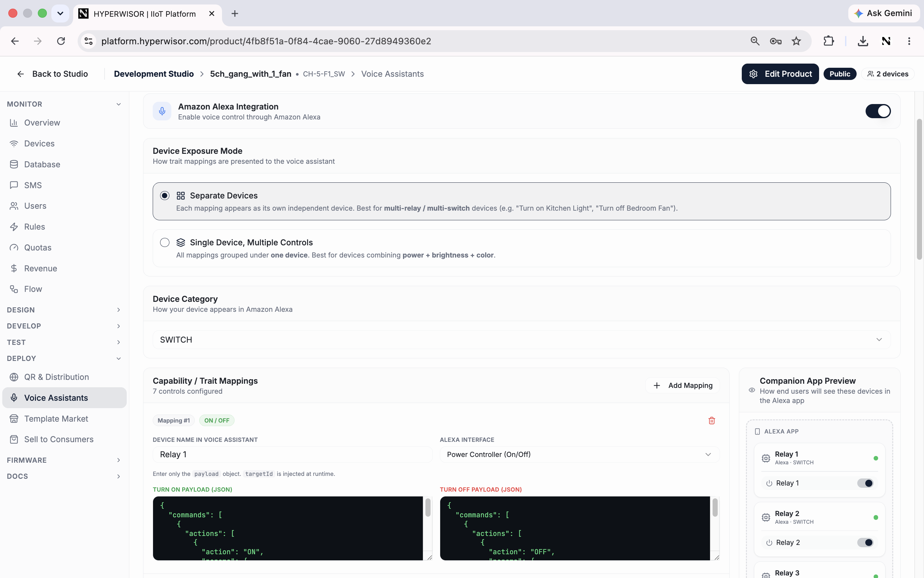Open a new browser tab
This screenshot has height=578, width=924.
(x=235, y=14)
